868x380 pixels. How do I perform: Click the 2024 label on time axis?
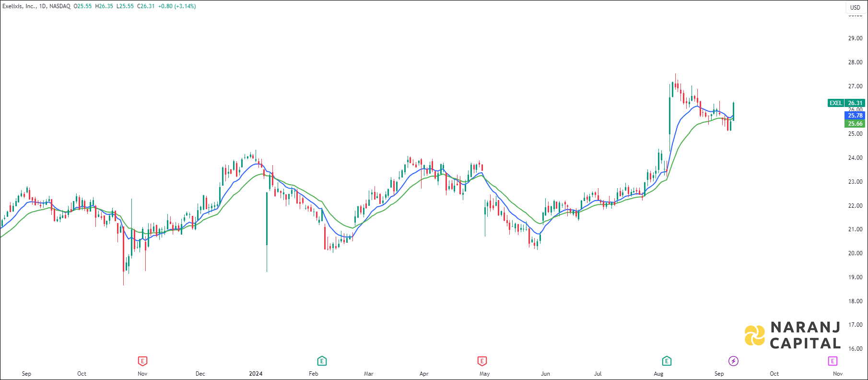coord(256,374)
